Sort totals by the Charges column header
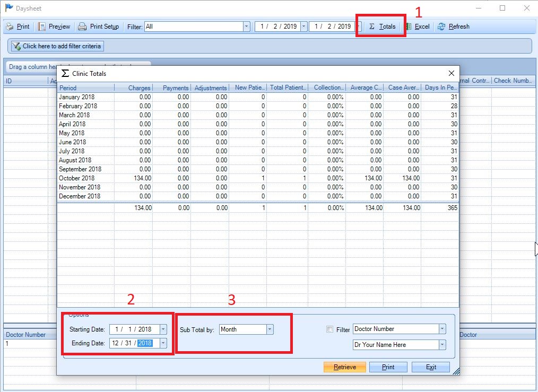Viewport: 538px width, 392px height. coord(139,88)
